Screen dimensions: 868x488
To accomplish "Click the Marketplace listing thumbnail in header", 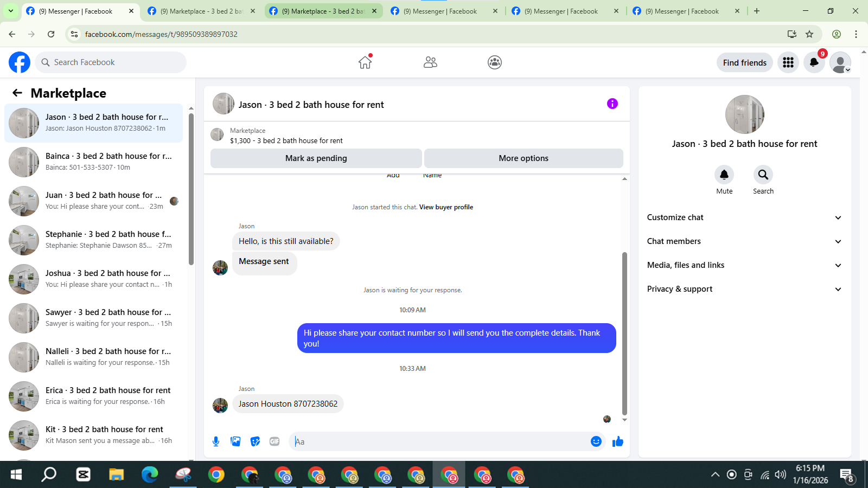I will point(217,134).
